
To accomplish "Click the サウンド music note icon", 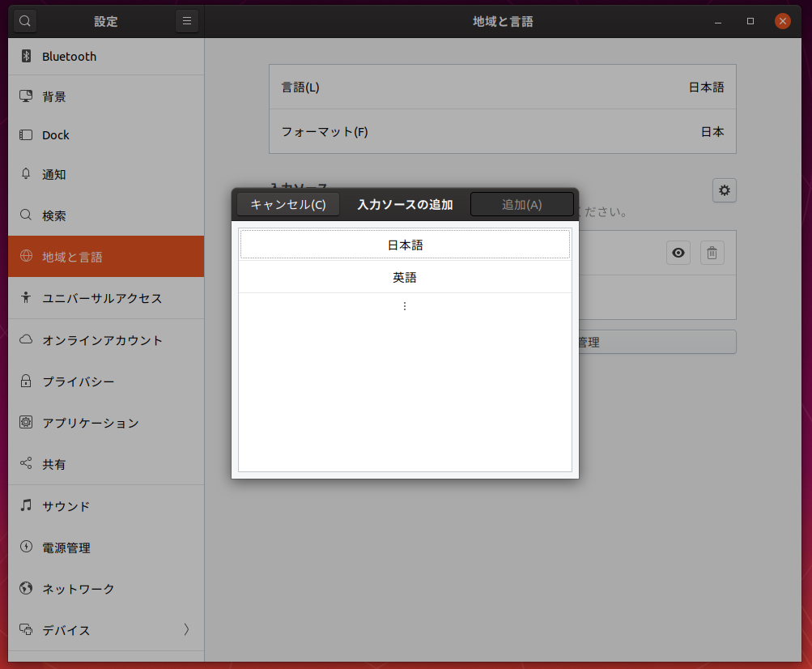I will (26, 505).
